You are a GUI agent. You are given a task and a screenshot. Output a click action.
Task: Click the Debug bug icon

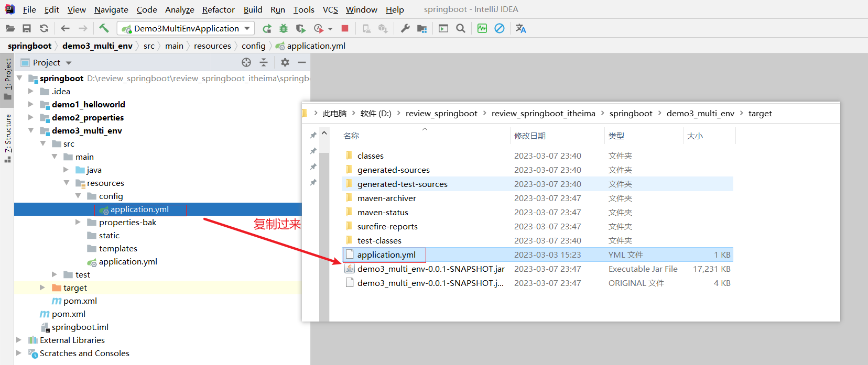284,28
